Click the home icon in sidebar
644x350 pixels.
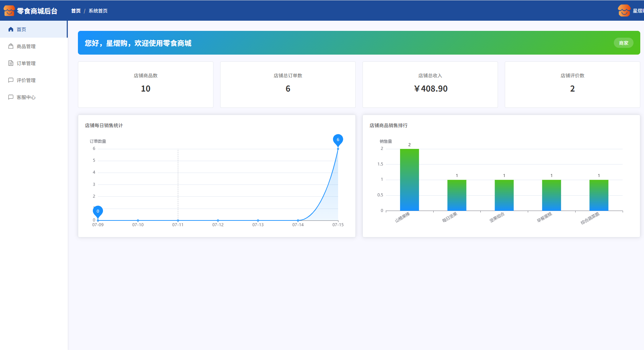click(x=11, y=30)
